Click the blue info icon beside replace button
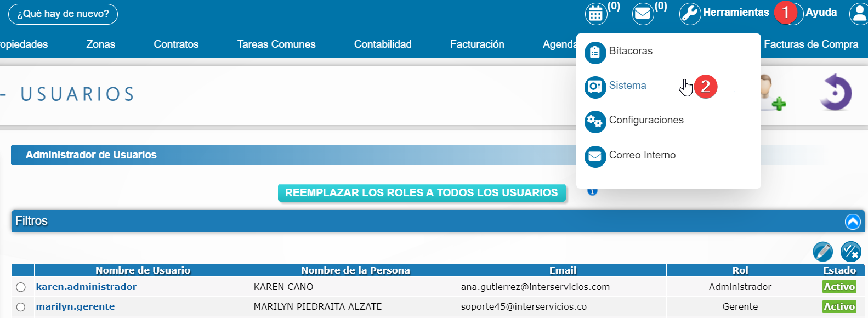Viewport: 868px width, 318px height. click(x=592, y=192)
